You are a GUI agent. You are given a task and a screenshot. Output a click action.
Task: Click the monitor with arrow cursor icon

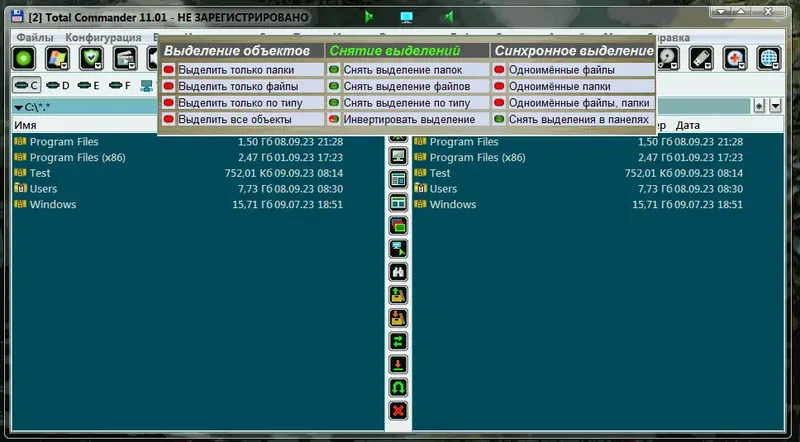tap(398, 249)
